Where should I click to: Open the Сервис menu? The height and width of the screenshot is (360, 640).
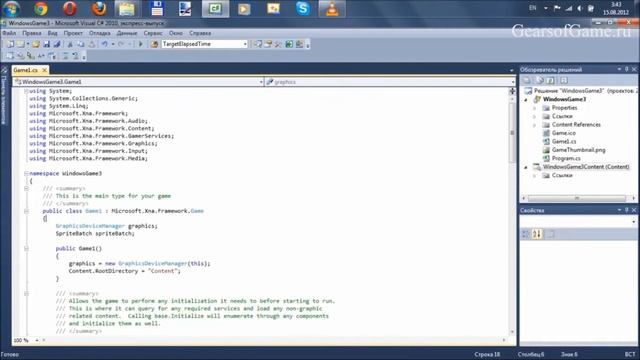tap(153, 33)
